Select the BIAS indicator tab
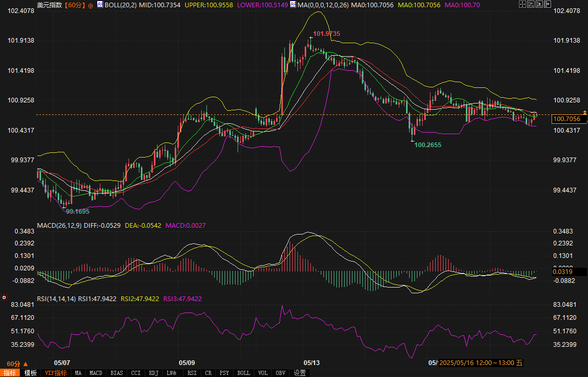The width and height of the screenshot is (588, 377). click(x=116, y=373)
